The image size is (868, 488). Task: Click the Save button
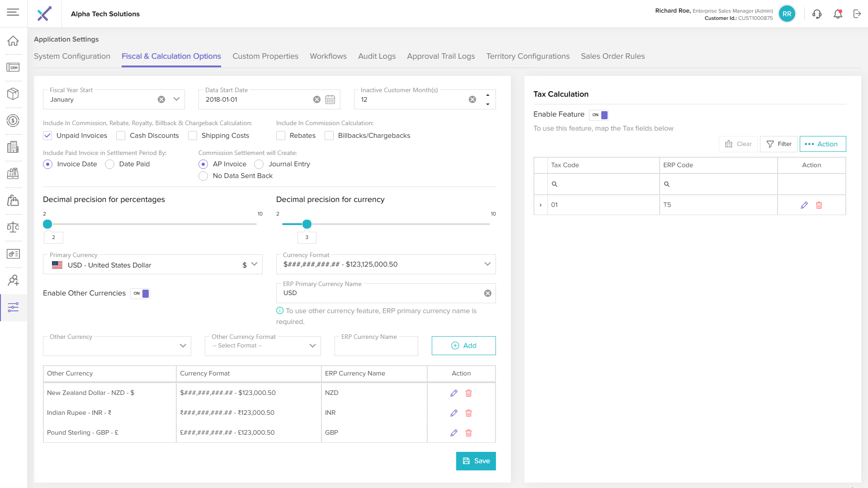[x=476, y=461]
